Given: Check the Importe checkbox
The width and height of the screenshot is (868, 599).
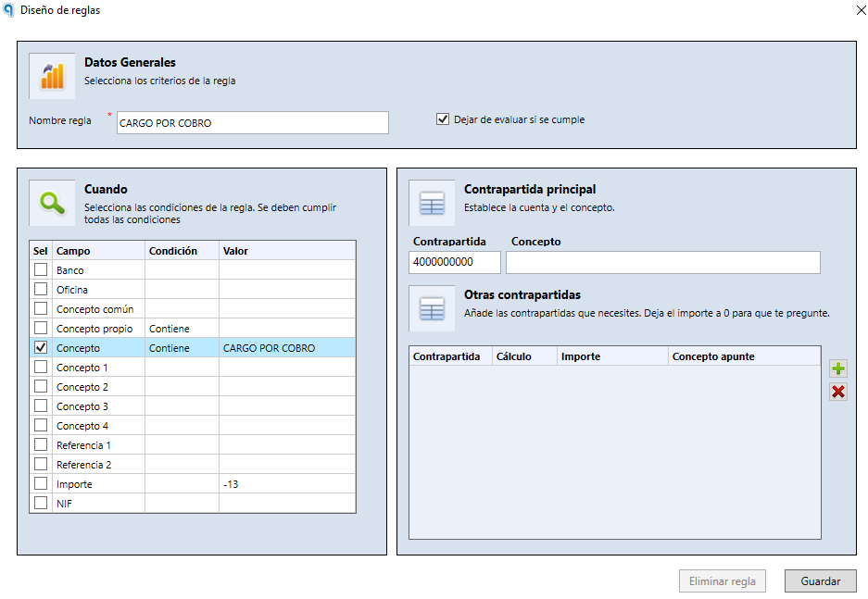Looking at the screenshot, I should click(x=41, y=483).
